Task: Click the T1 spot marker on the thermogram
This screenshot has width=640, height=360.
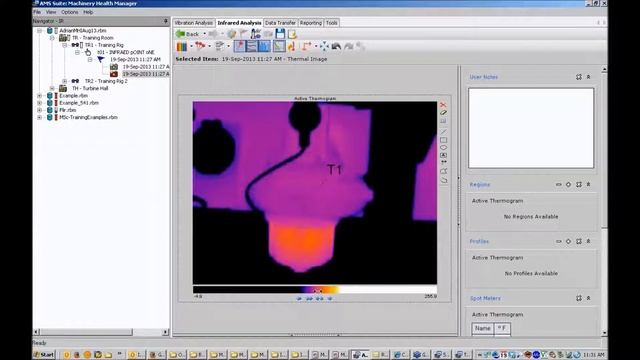Action: 334,170
